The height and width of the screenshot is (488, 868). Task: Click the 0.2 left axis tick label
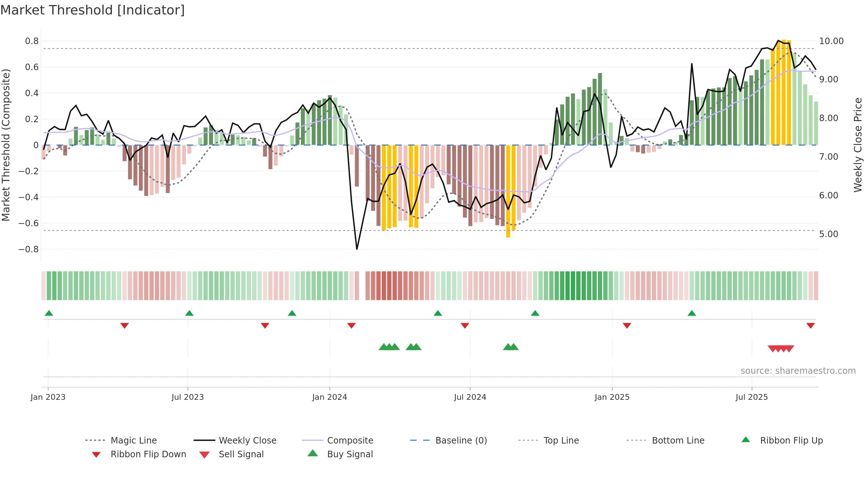[32, 119]
